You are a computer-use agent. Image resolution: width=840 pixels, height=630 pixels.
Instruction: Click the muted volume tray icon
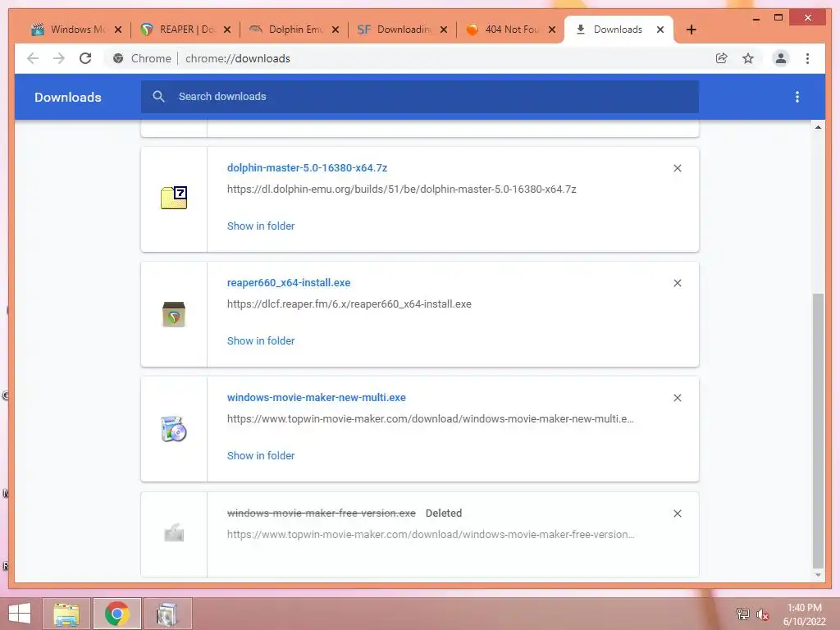(x=763, y=614)
